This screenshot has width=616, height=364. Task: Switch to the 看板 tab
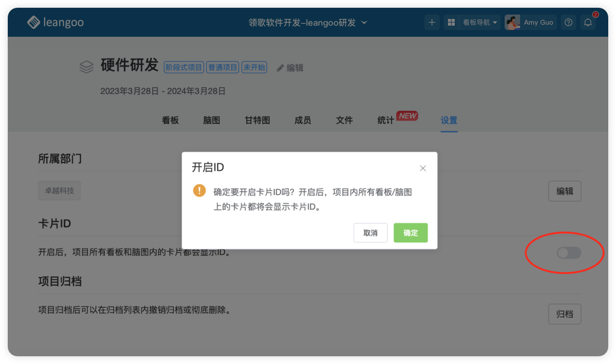[x=170, y=120]
